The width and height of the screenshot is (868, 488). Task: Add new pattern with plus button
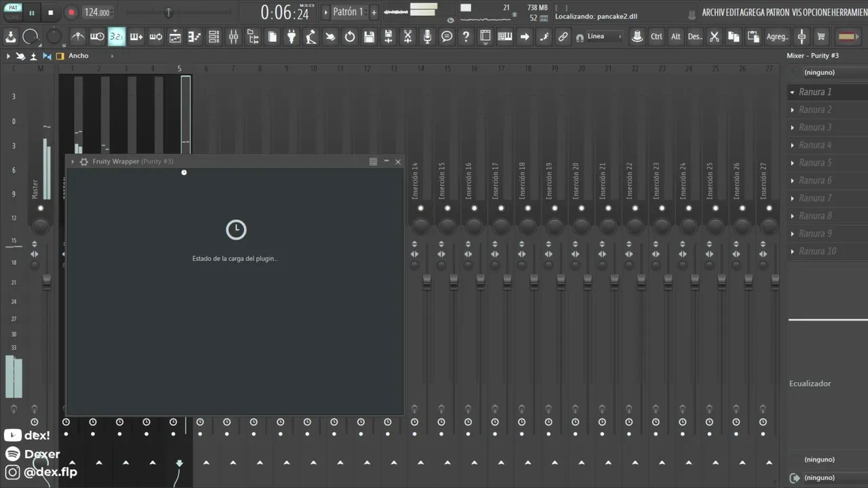coord(374,12)
